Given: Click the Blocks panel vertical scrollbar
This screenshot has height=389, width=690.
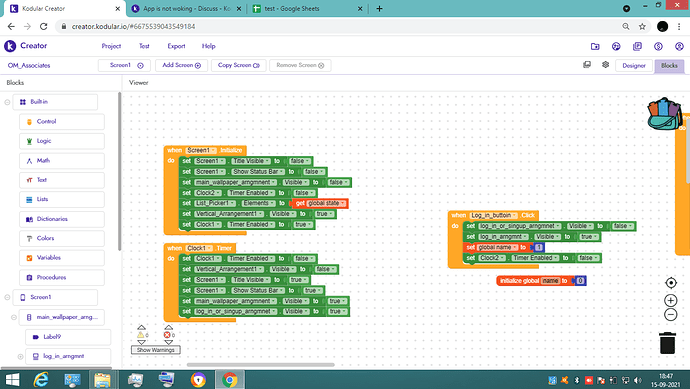Looking at the screenshot, I should pyautogui.click(x=119, y=172).
